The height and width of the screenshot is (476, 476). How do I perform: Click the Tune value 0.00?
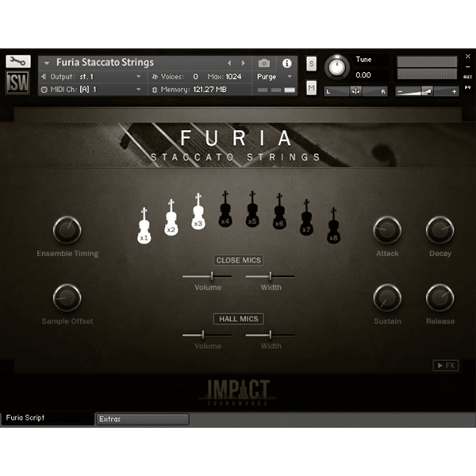363,75
